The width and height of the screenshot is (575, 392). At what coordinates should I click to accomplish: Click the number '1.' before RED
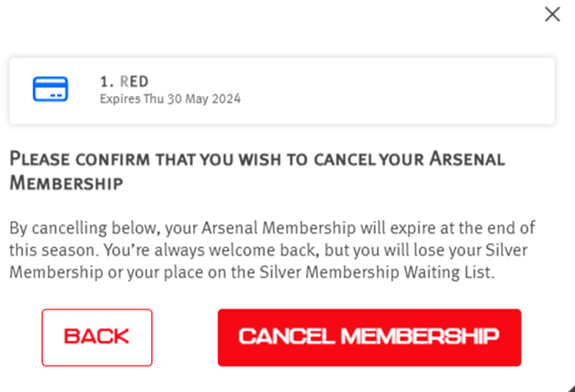(x=106, y=82)
